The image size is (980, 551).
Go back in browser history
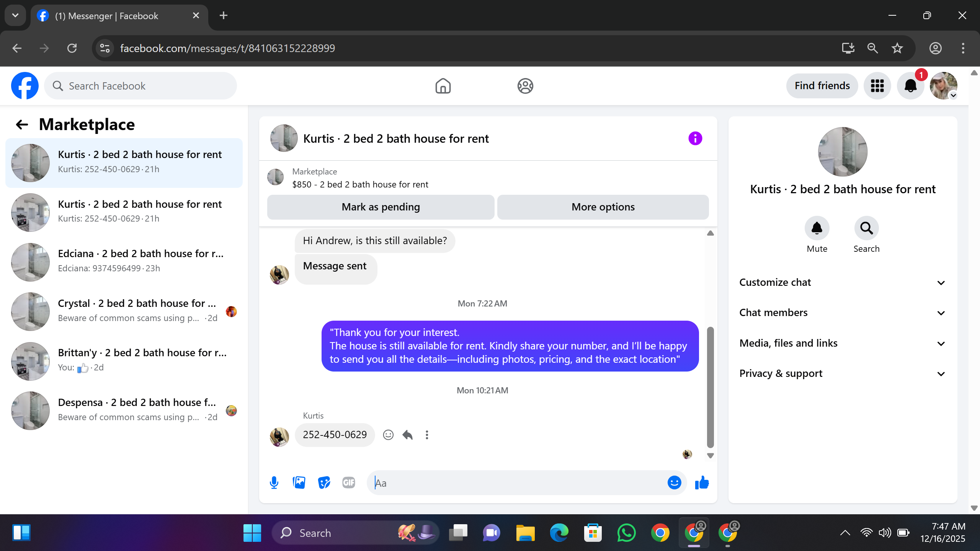[17, 48]
